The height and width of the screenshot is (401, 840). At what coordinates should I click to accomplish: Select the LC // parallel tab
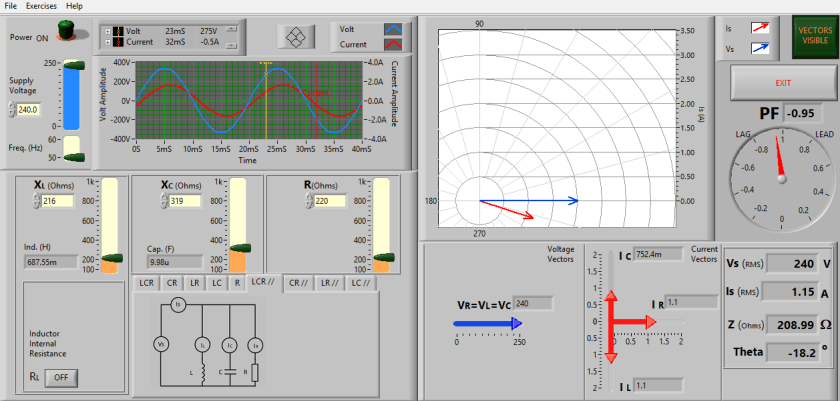pos(361,283)
